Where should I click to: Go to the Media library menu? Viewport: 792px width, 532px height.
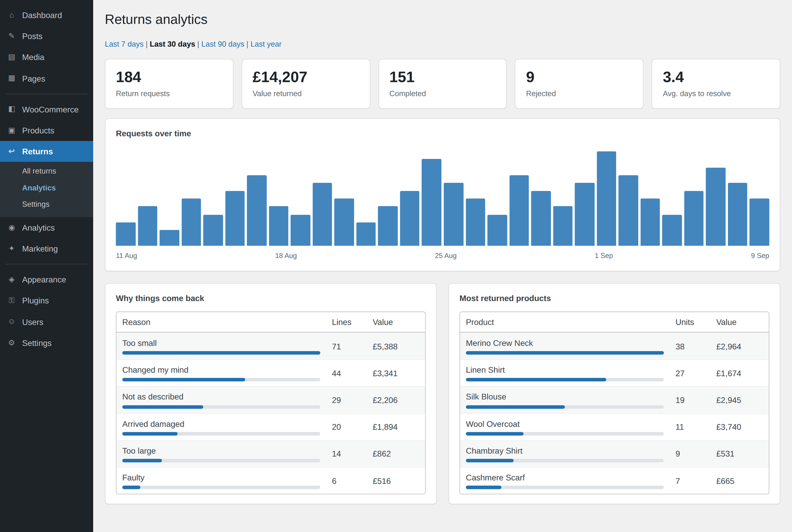click(x=47, y=57)
